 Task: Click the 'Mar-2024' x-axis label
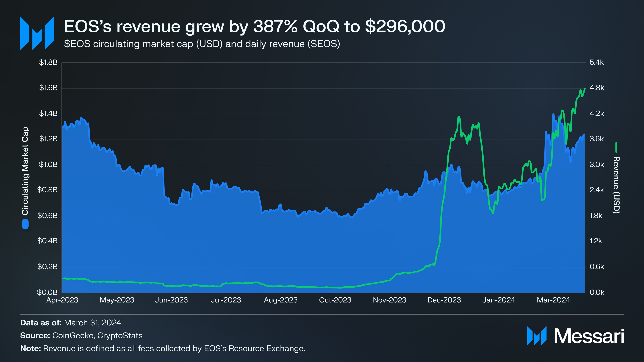(x=553, y=300)
